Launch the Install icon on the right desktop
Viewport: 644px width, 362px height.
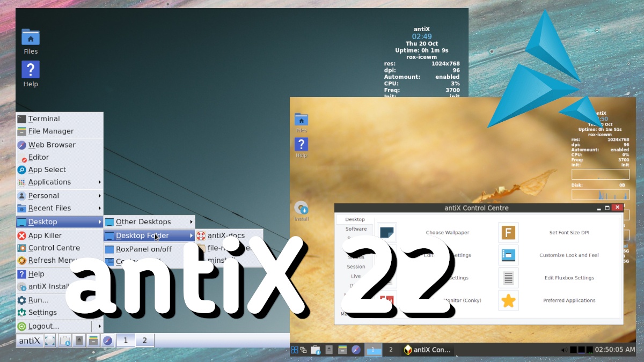[302, 208]
